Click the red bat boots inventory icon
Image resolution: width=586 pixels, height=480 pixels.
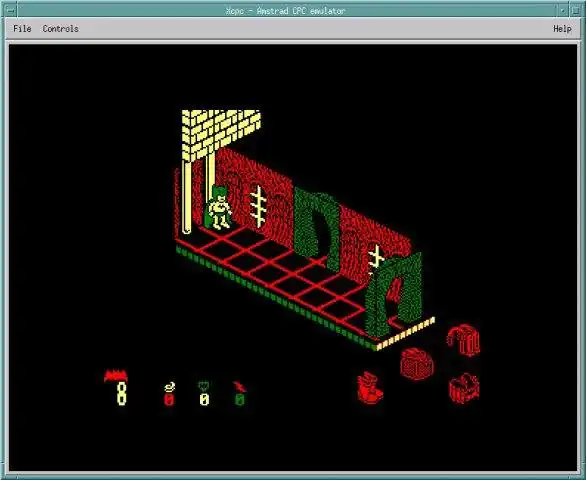[370, 388]
